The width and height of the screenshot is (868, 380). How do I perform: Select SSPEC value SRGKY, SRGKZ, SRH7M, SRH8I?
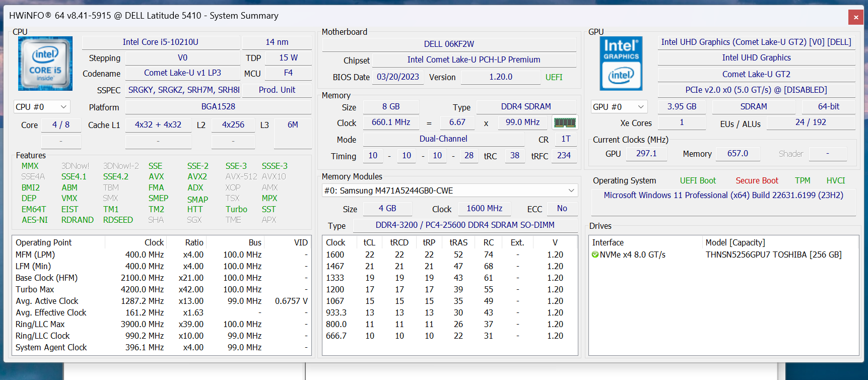coord(184,90)
